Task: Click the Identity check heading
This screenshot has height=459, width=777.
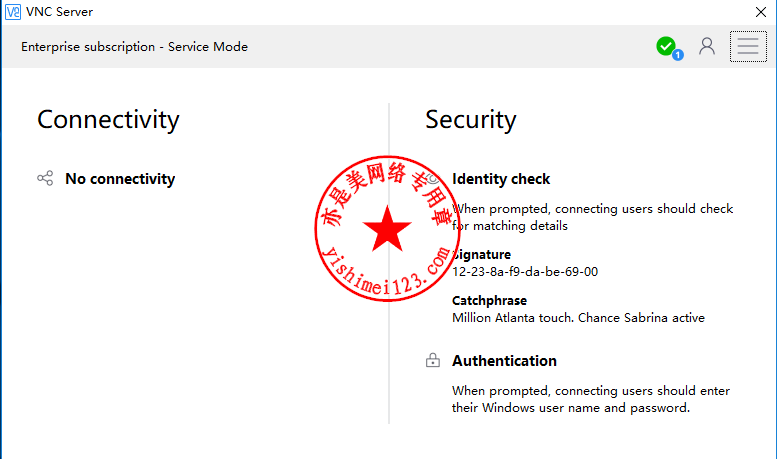Action: [501, 178]
